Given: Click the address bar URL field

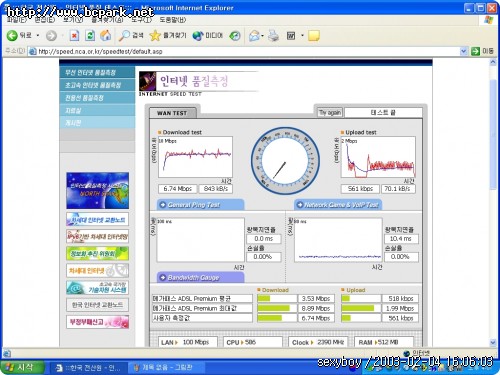Looking at the screenshot, I should click(248, 51).
